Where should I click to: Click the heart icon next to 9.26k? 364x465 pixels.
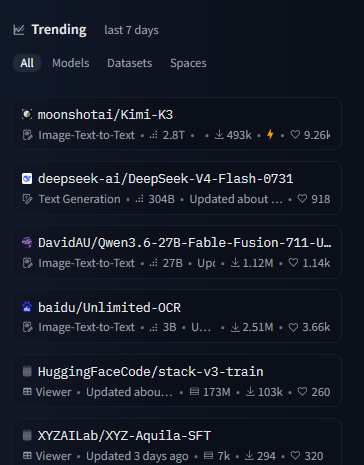click(x=295, y=134)
